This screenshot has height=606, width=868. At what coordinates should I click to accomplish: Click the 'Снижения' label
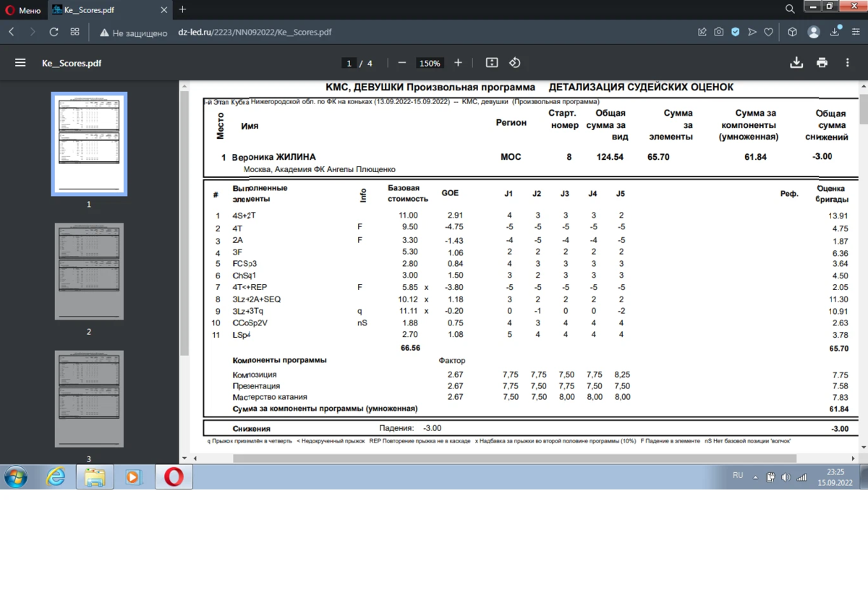251,429
